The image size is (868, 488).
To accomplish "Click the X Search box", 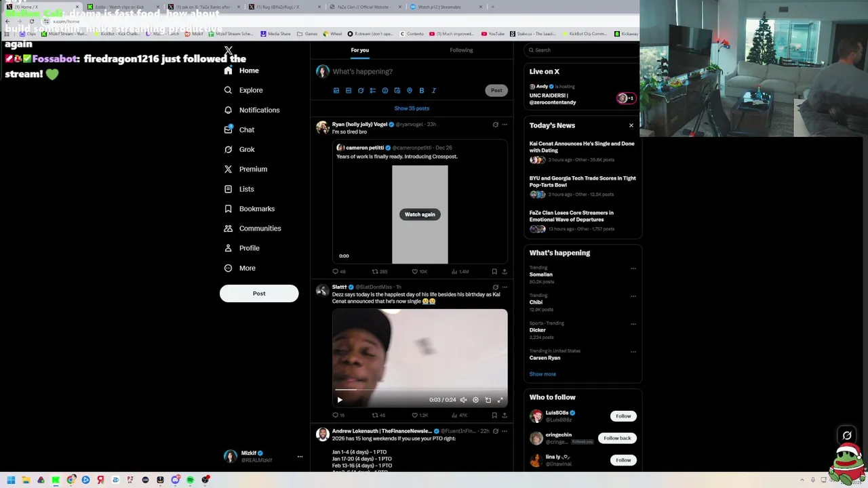I will coord(582,50).
